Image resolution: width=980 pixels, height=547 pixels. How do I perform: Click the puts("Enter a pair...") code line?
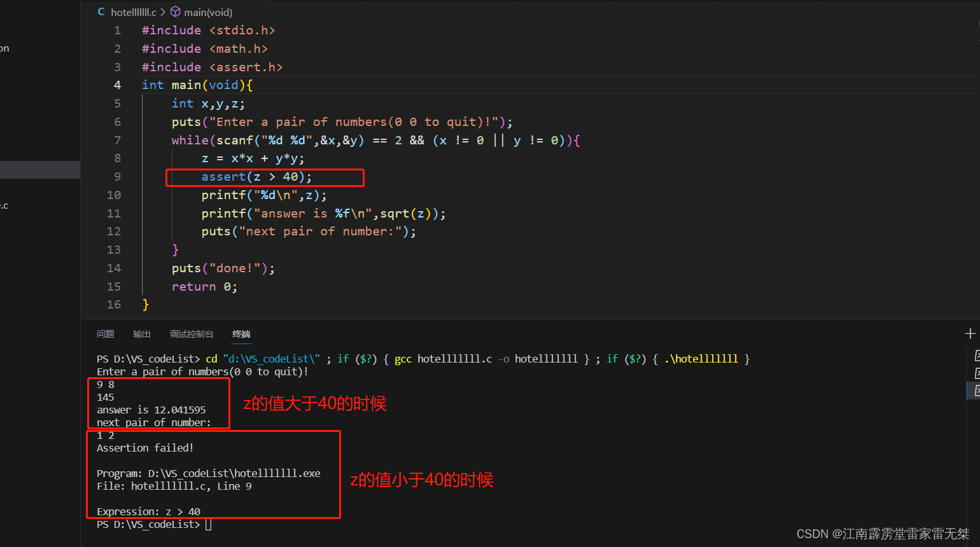pos(342,122)
